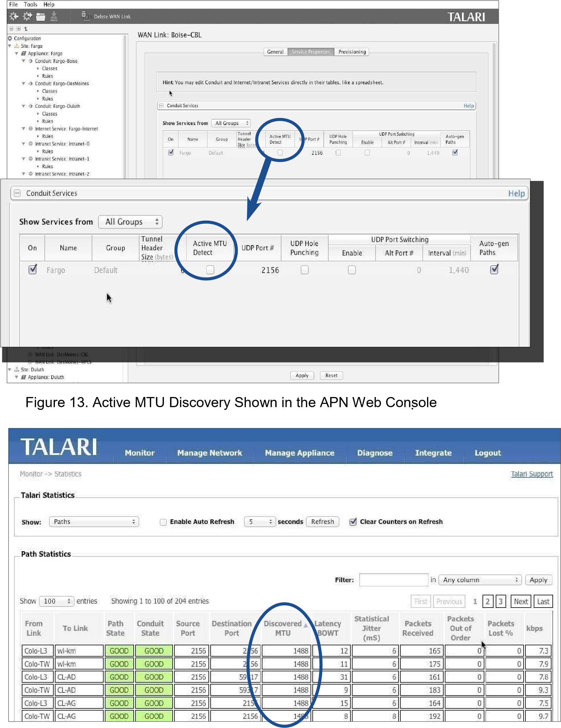Jump to the Last page of entries
The width and height of the screenshot is (561, 728).
[x=543, y=601]
